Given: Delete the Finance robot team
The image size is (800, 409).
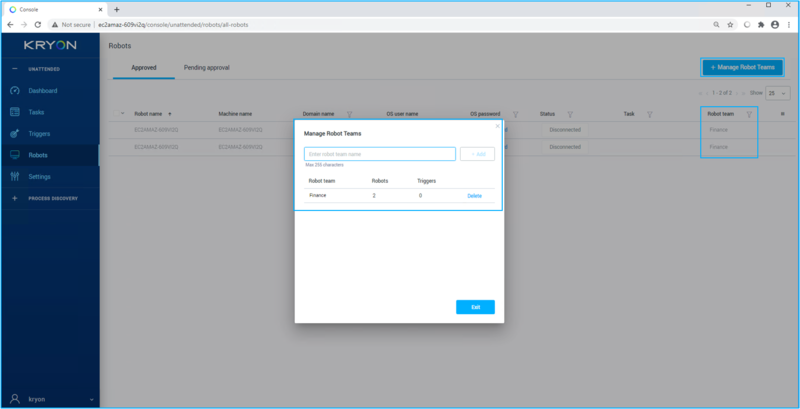Looking at the screenshot, I should pos(474,196).
